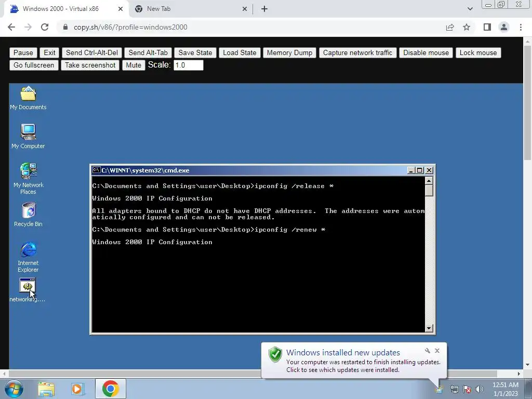View site info lock icon

[x=65, y=27]
